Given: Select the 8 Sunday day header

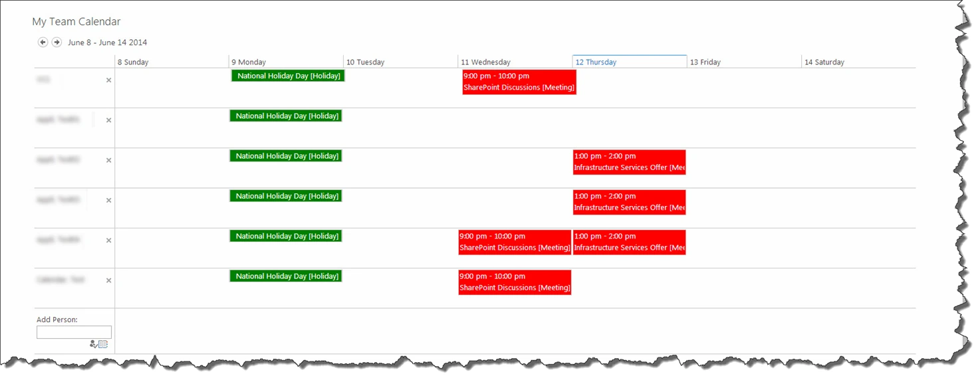Looking at the screenshot, I should pos(172,62).
